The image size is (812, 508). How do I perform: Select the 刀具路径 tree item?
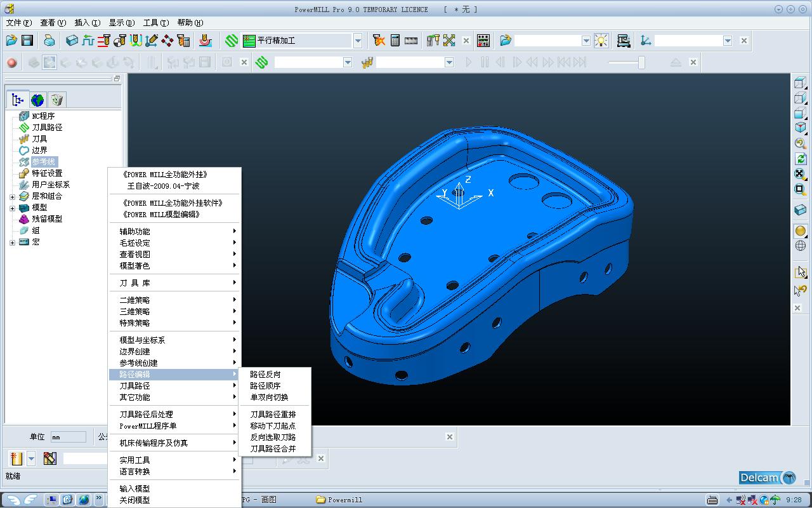[x=47, y=128]
